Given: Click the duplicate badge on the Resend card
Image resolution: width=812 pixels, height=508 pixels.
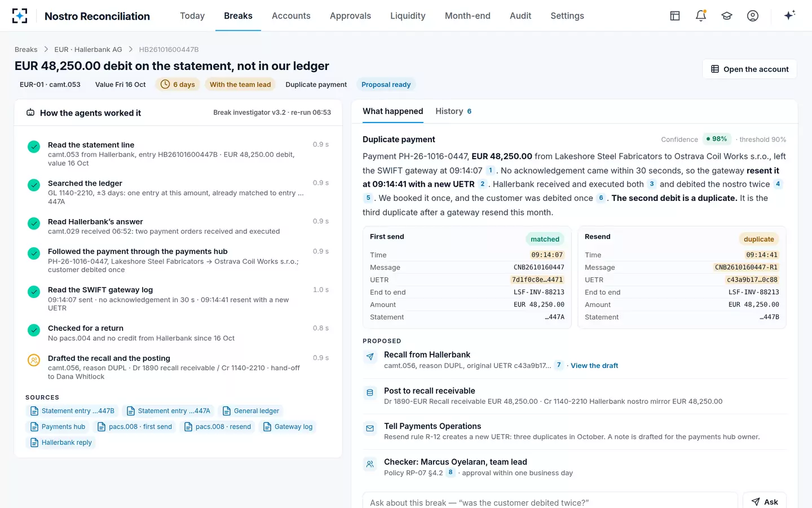Looking at the screenshot, I should (758, 239).
